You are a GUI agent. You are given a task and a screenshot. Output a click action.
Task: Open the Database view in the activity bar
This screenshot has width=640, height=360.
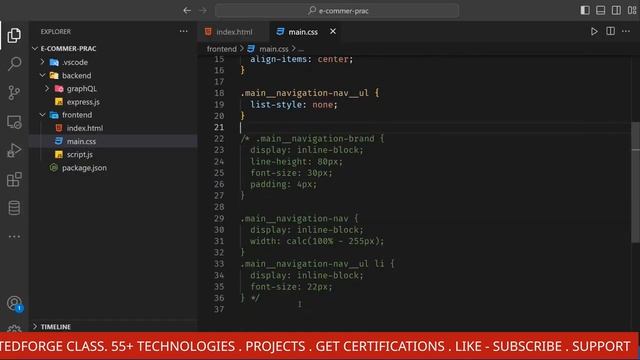[14, 208]
